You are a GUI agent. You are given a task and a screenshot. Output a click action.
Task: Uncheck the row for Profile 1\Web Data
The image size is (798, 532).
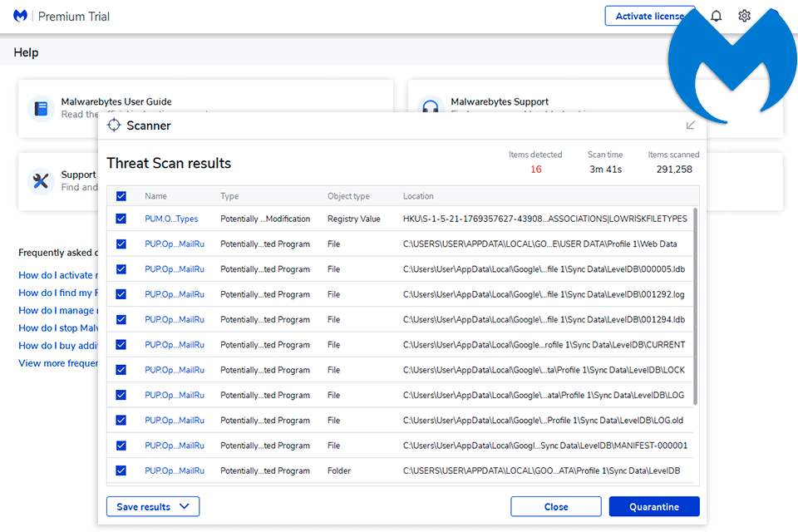(x=121, y=244)
